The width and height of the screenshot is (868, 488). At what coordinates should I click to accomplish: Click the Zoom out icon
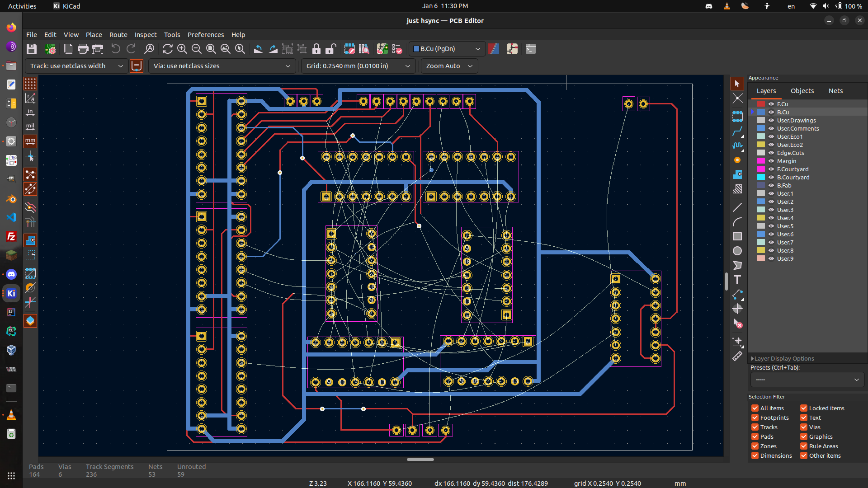[x=197, y=49]
